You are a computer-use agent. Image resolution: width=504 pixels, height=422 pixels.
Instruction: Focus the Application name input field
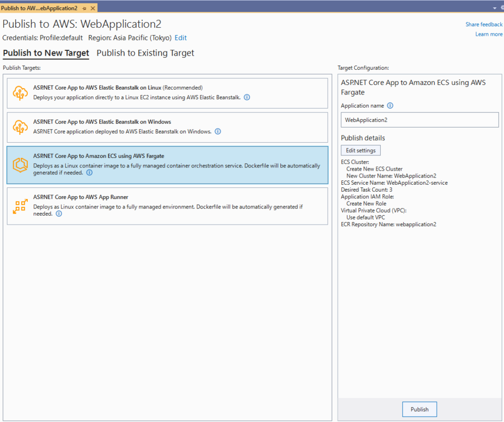[420, 120]
